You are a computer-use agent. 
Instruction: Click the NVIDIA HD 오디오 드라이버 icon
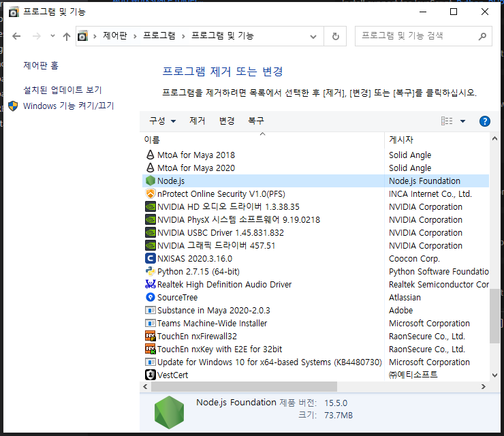point(150,206)
